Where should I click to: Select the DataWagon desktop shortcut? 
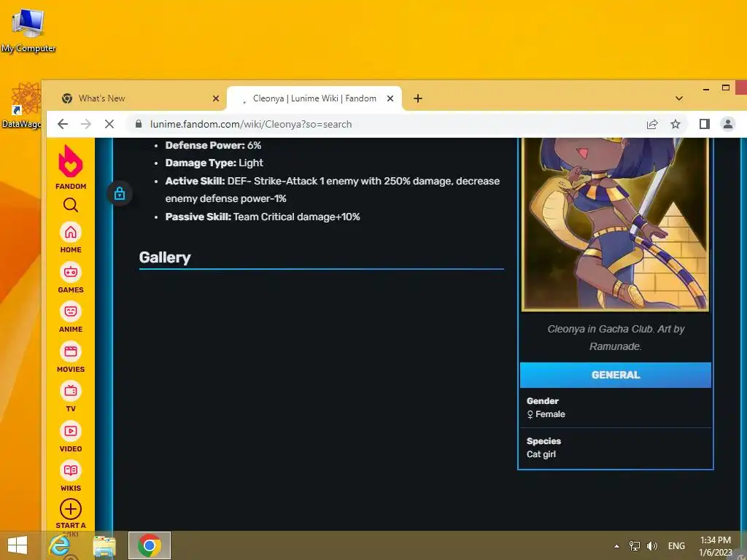point(21,106)
